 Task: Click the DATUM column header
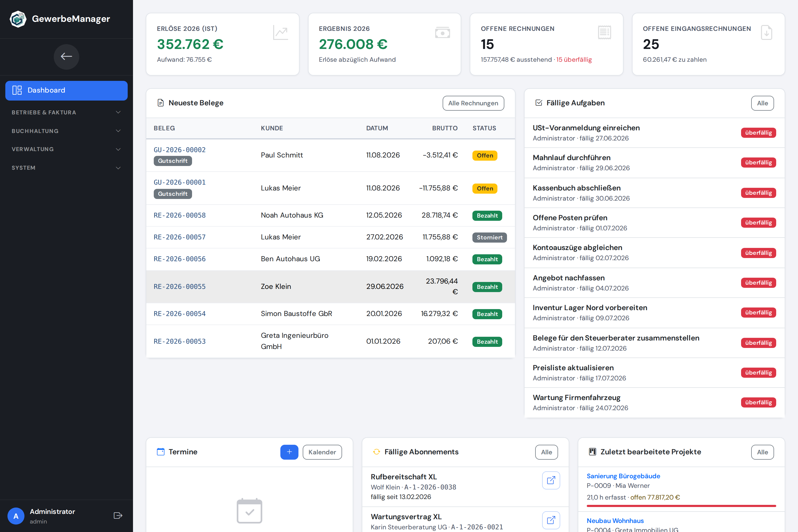click(x=377, y=128)
